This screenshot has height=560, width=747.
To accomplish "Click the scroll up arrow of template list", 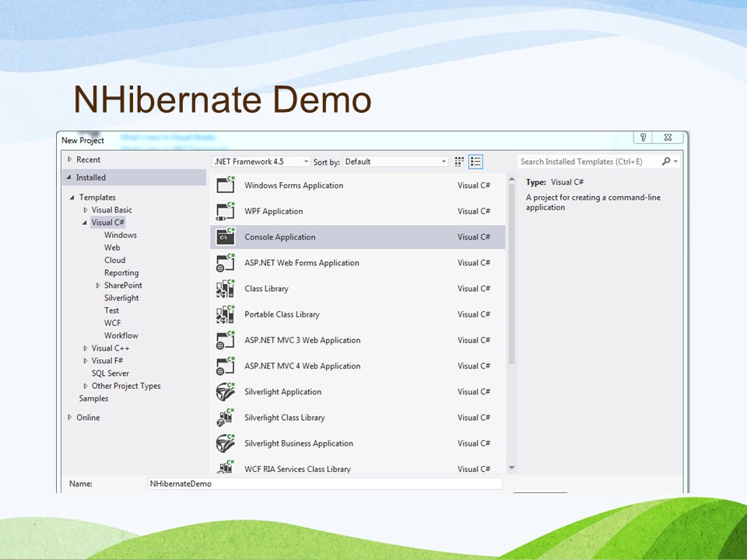I will (x=512, y=179).
